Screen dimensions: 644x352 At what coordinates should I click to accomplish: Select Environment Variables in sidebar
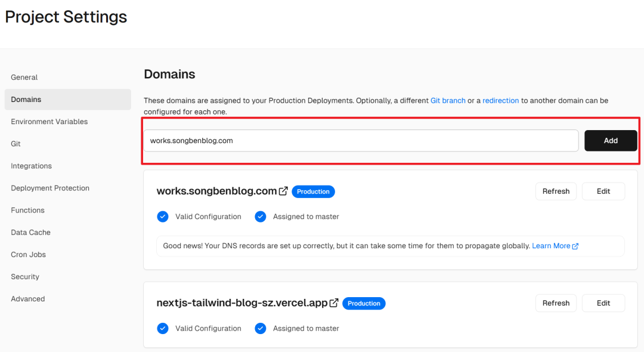click(x=49, y=122)
